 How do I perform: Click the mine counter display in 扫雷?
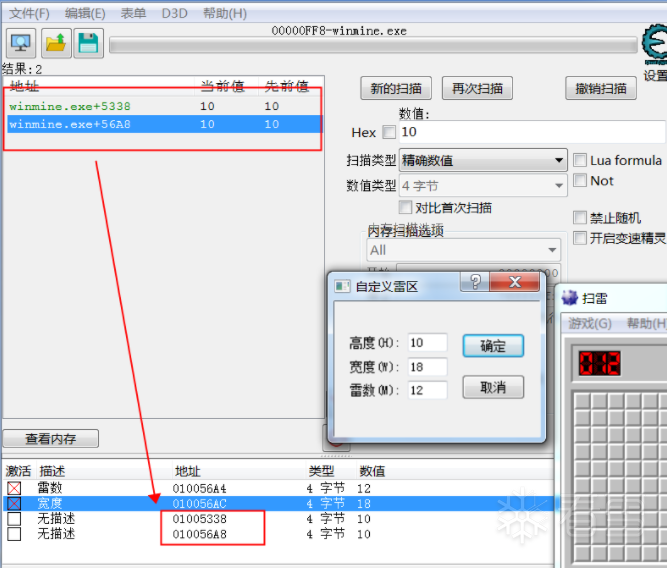pyautogui.click(x=599, y=363)
